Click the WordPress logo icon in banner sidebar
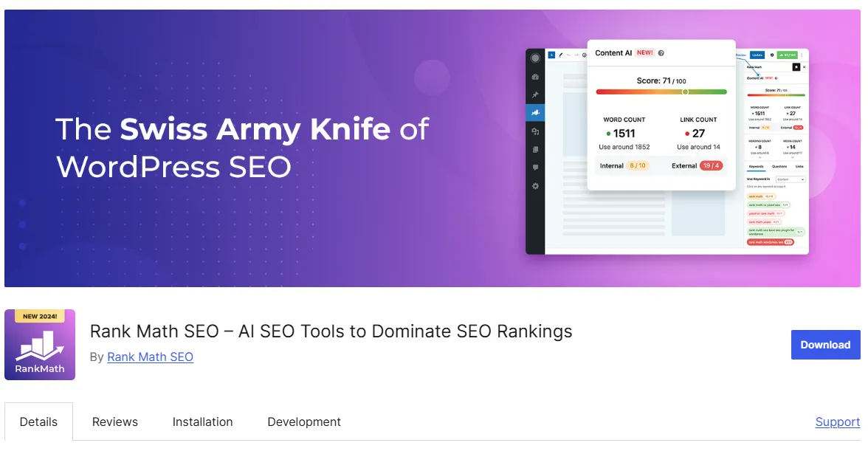868x454 pixels. [x=535, y=58]
